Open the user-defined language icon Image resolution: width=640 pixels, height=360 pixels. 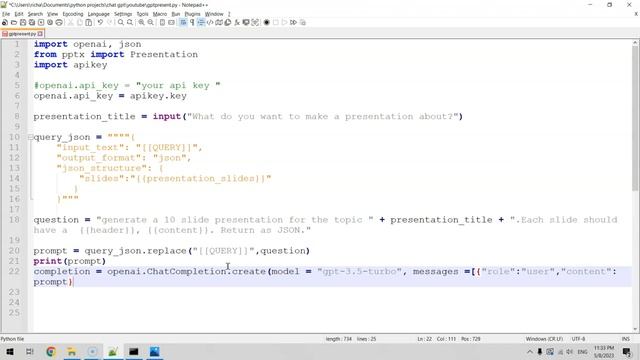pos(210,22)
